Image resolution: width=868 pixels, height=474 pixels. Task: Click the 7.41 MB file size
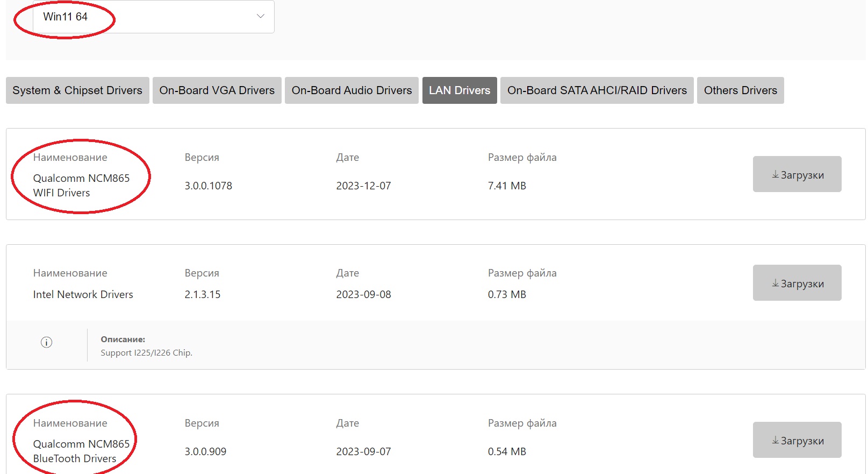tap(507, 186)
